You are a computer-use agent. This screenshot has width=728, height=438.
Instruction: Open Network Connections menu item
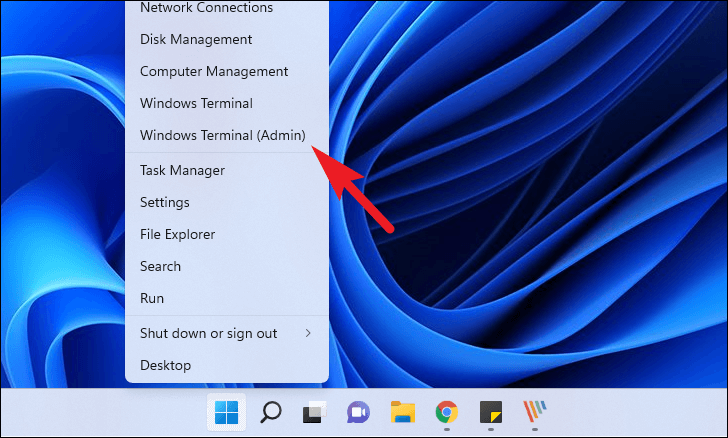(206, 8)
